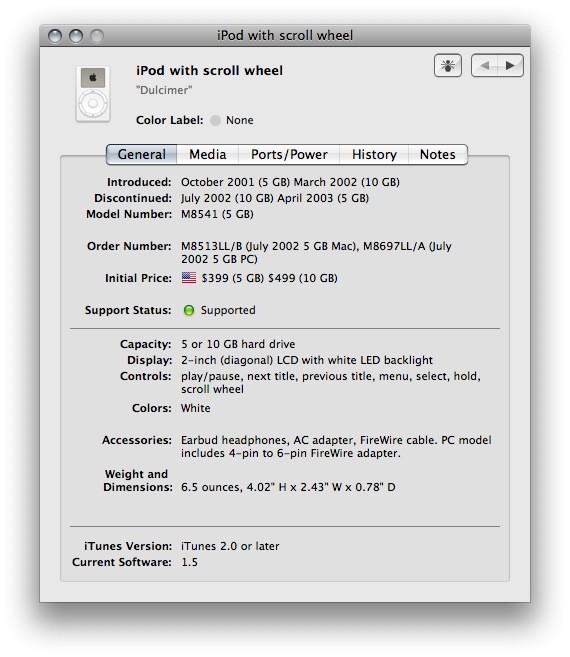The height and width of the screenshot is (657, 570).
Task: Click the Controls value play/pause text
Action: [x=331, y=383]
